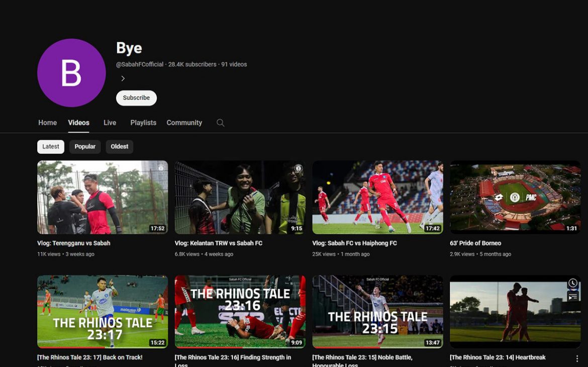Click the title 63' Pride of Borneo
Screen dimensions: 588x367
pos(475,243)
